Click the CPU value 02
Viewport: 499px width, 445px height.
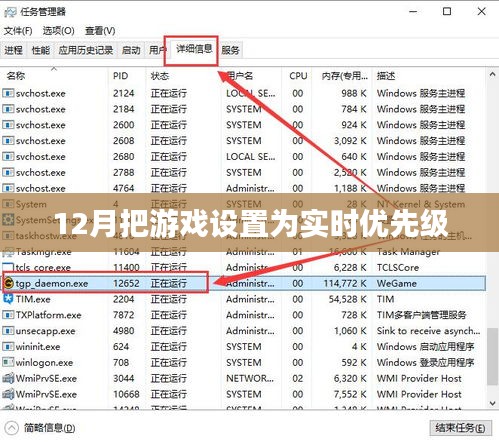click(x=298, y=378)
